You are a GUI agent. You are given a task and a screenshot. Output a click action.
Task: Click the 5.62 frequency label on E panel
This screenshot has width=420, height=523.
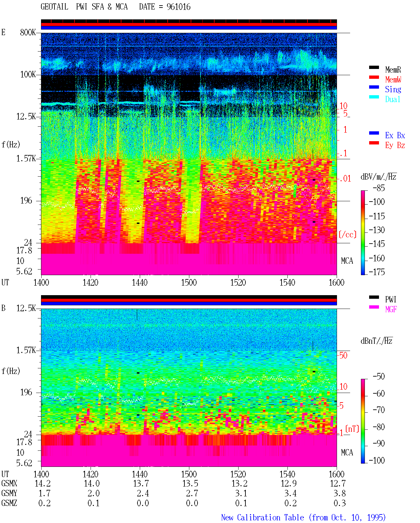(24, 272)
